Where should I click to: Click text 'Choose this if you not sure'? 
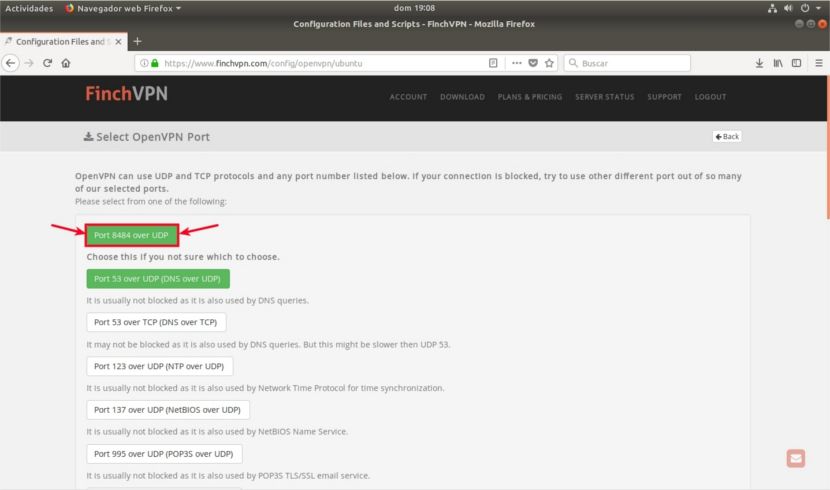[x=183, y=257]
